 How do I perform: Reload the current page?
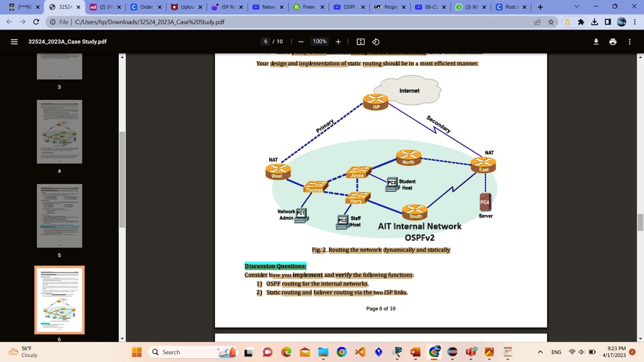pos(36,21)
